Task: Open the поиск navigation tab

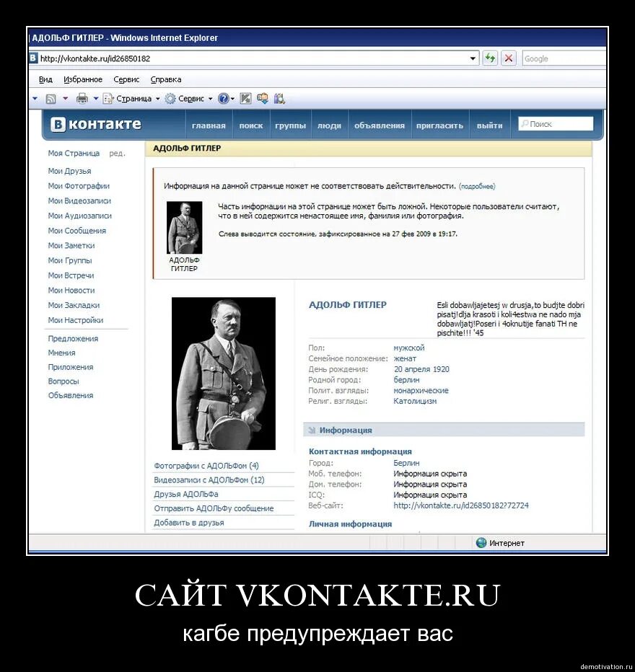Action: point(251,125)
